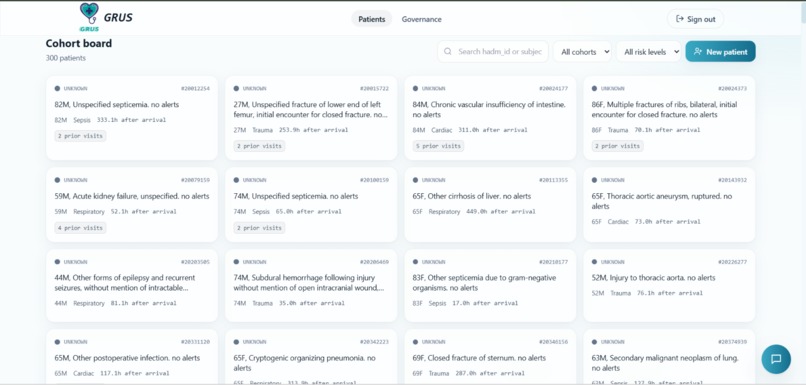Viewport: 806px width, 385px height.
Task: Open 65F Cryptogenic organizing pneumonia card
Action: 311,357
